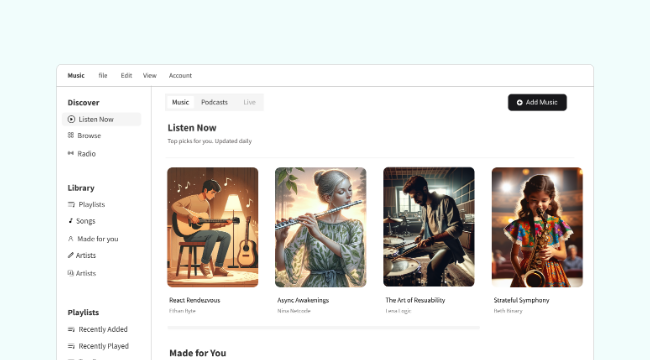
Task: Switch to the Podcasts tab
Action: (x=214, y=102)
